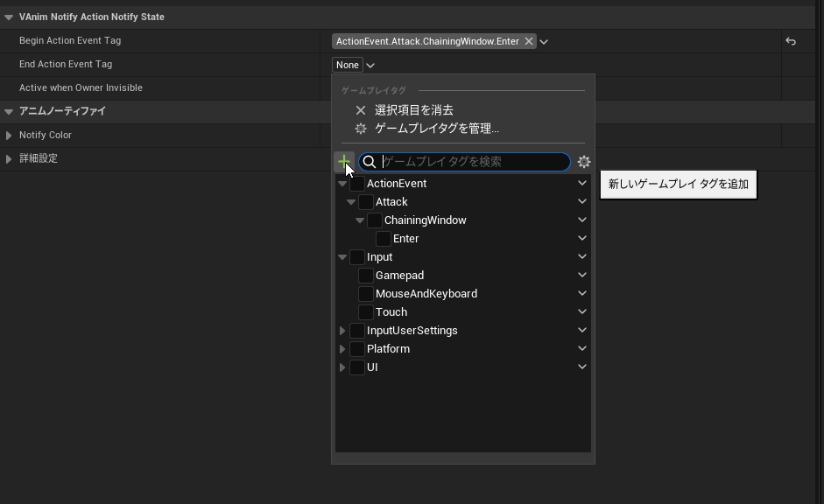
Task: Expand the Notify Color property
Action: tap(9, 136)
